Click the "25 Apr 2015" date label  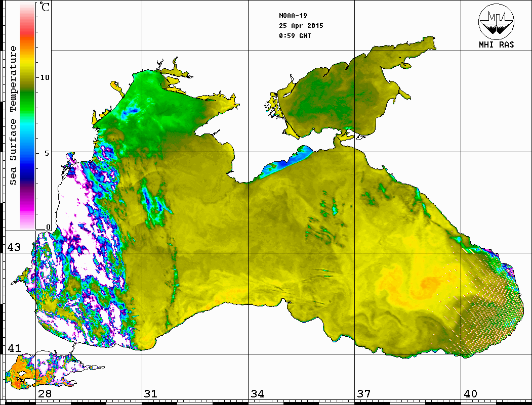pyautogui.click(x=301, y=26)
